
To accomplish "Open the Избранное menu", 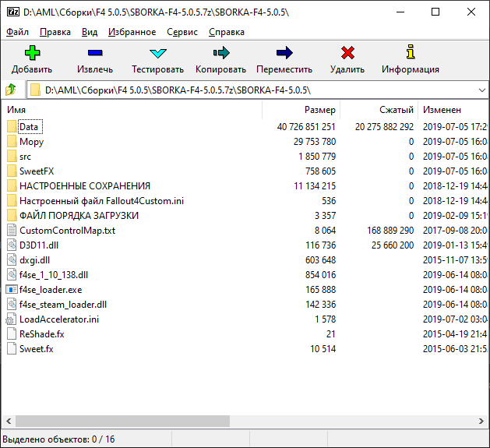I will [x=133, y=32].
